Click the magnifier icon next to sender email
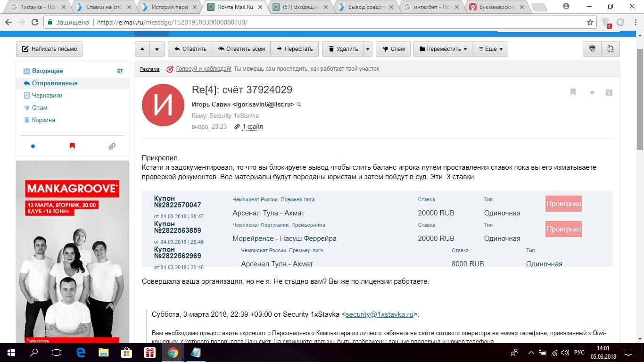This screenshot has width=644, height=362. pos(298,105)
